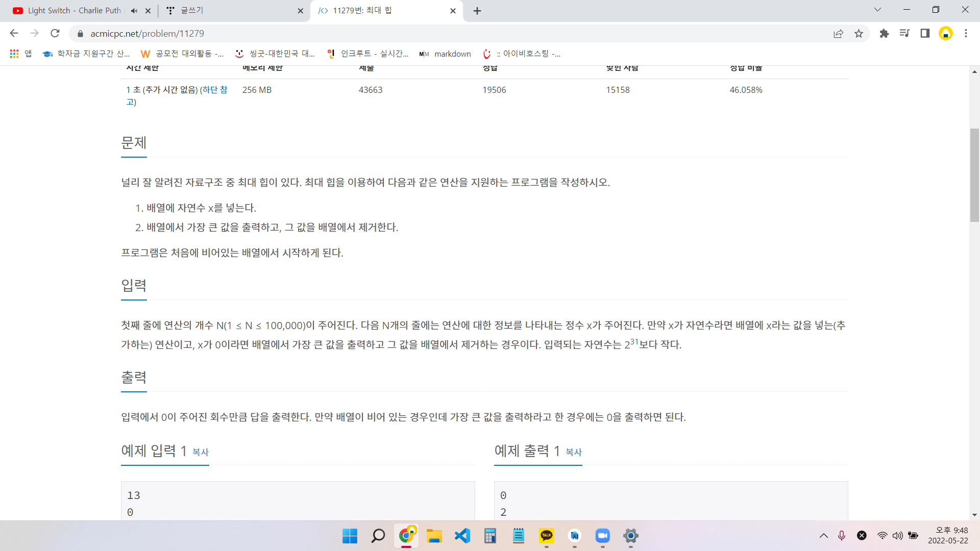This screenshot has height=551, width=980.
Task: Toggle the browser side panel
Action: tap(925, 33)
